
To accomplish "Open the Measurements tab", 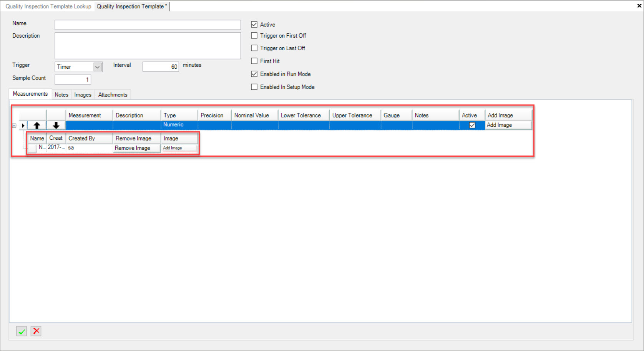I will (30, 94).
